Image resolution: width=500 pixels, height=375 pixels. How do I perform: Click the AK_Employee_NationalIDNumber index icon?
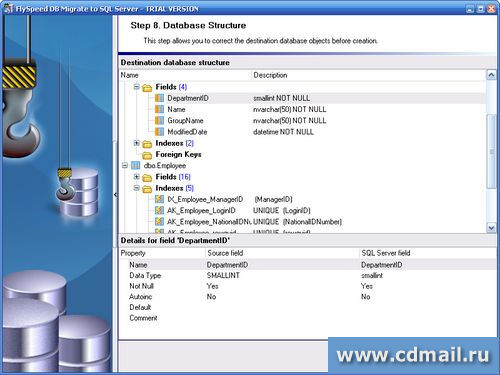pos(159,222)
